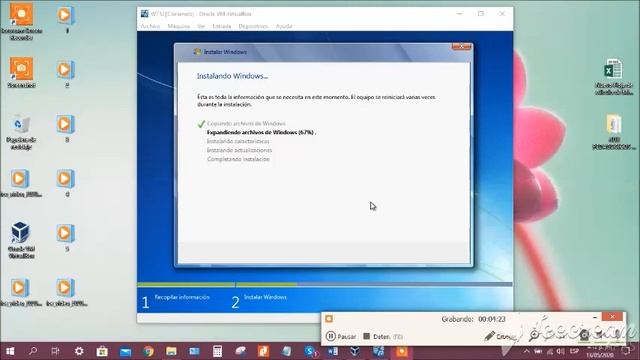Expand hidden system tray icons
This screenshot has height=360, width=640.
point(527,351)
